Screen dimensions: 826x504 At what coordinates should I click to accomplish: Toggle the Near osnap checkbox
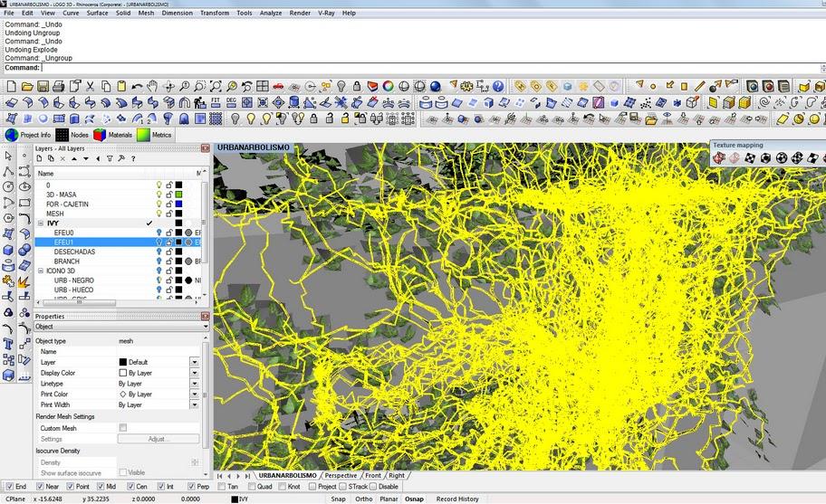tap(40, 487)
